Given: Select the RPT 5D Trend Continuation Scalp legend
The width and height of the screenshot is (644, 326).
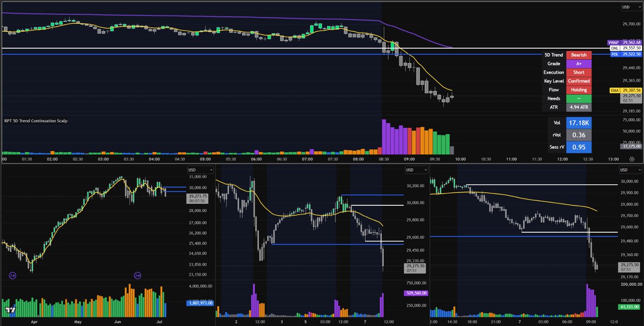Looking at the screenshot, I should pos(36,121).
